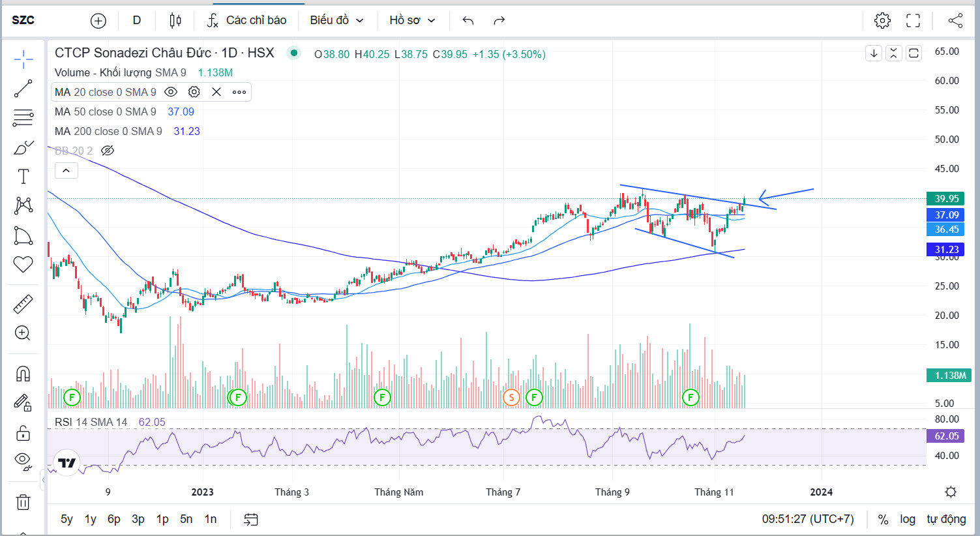
Task: Click the trash icon to remove drawings
Action: pos(23,502)
